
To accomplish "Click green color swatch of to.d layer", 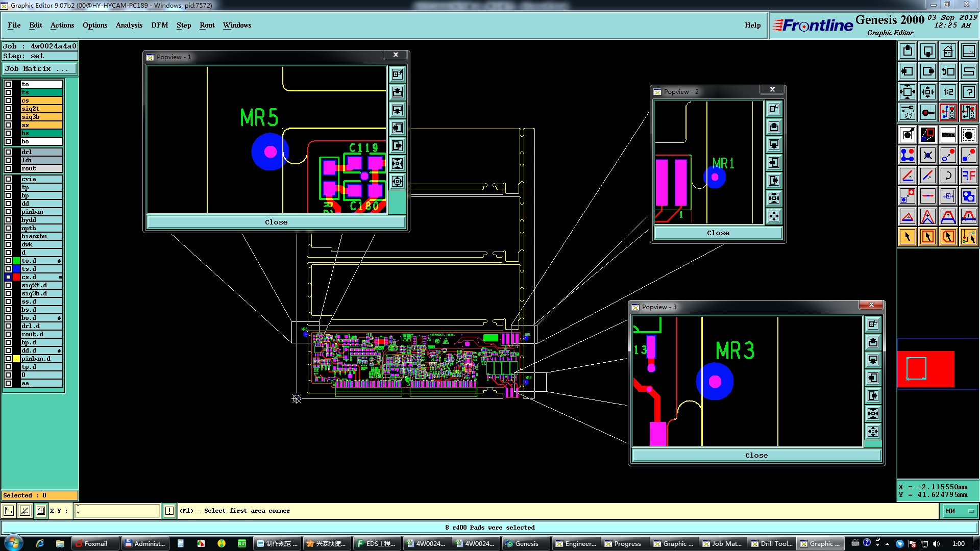I will (16, 261).
